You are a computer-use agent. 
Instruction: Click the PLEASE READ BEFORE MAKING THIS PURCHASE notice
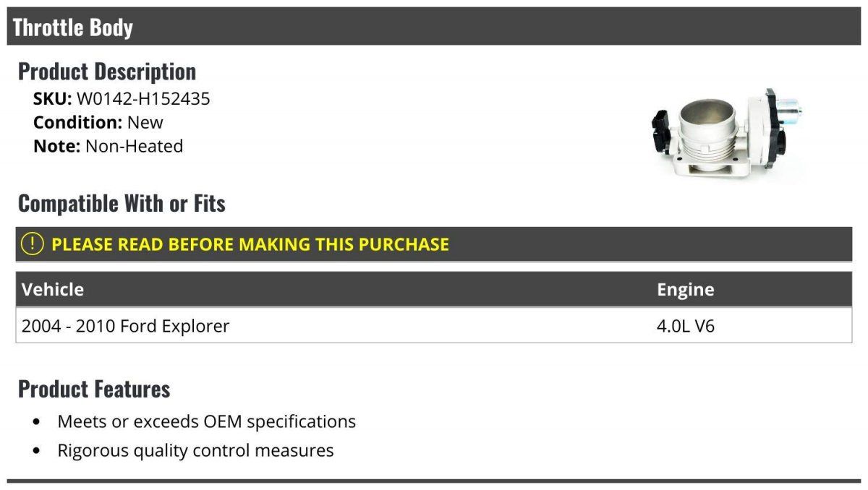[x=250, y=244]
